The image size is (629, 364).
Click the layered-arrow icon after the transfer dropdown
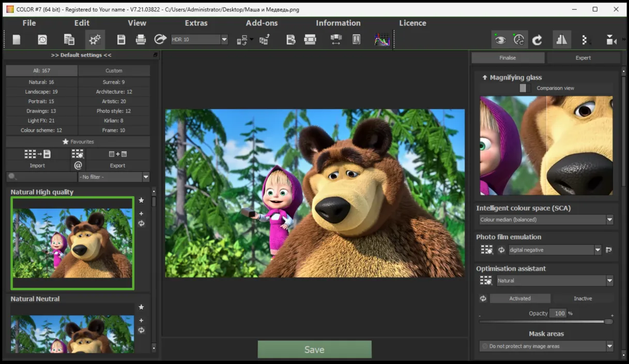[x=265, y=40]
